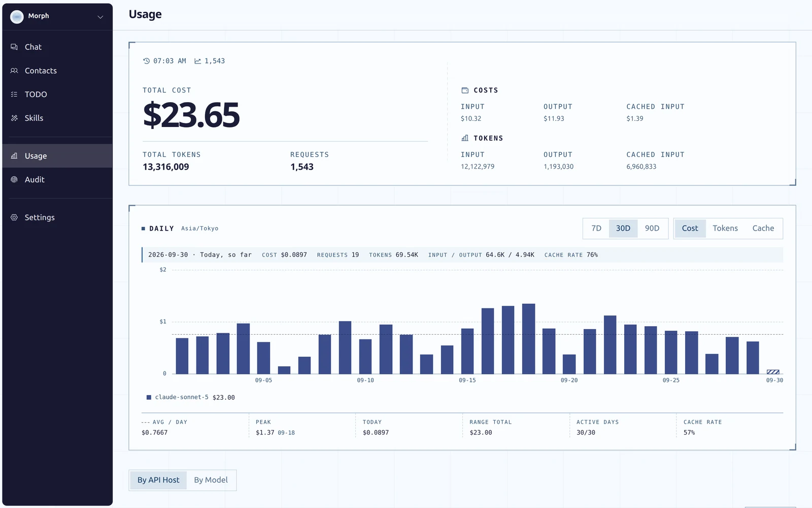812x508 pixels.
Task: Click the Morph avatar icon
Action: tap(17, 16)
